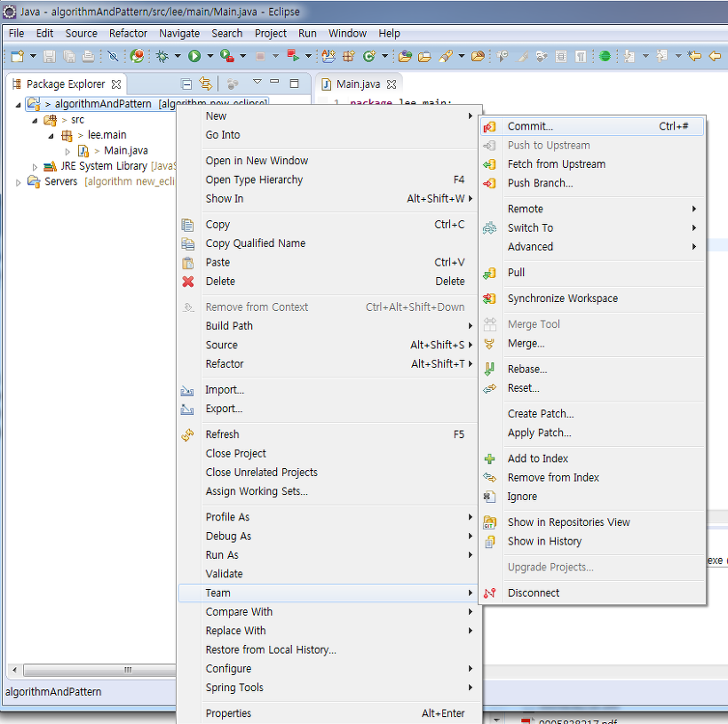Click Show in Repositories View

(x=591, y=522)
